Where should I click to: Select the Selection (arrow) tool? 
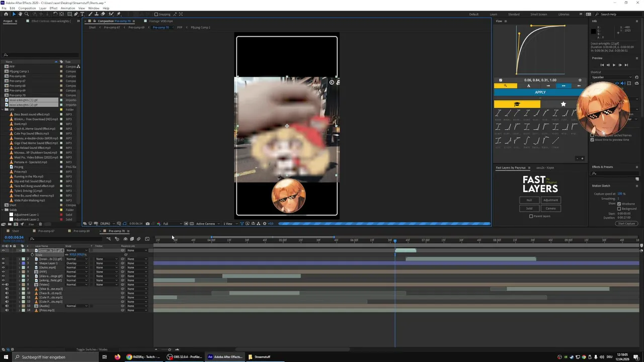coord(14,14)
